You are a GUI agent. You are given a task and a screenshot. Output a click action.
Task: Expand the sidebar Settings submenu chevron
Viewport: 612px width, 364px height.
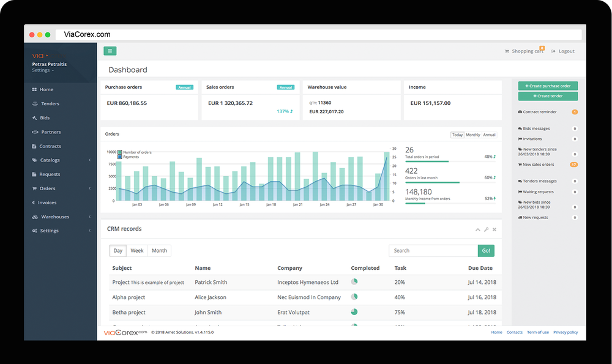pyautogui.click(x=89, y=231)
